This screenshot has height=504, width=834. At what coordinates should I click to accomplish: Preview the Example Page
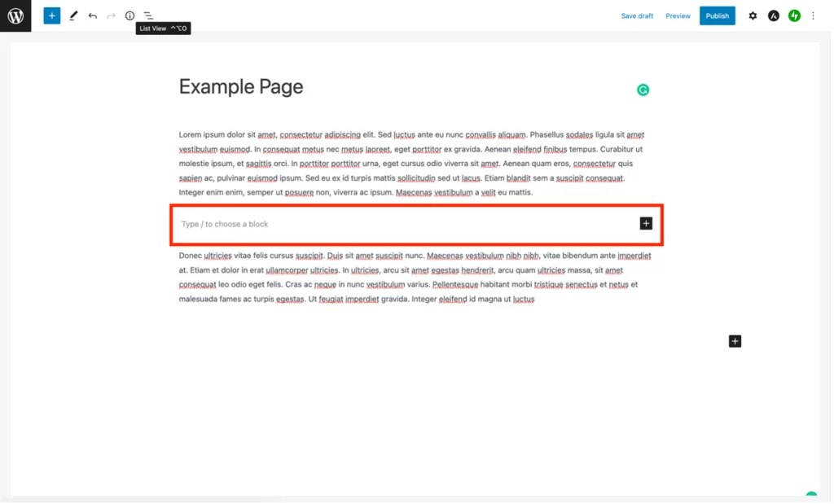click(x=678, y=16)
